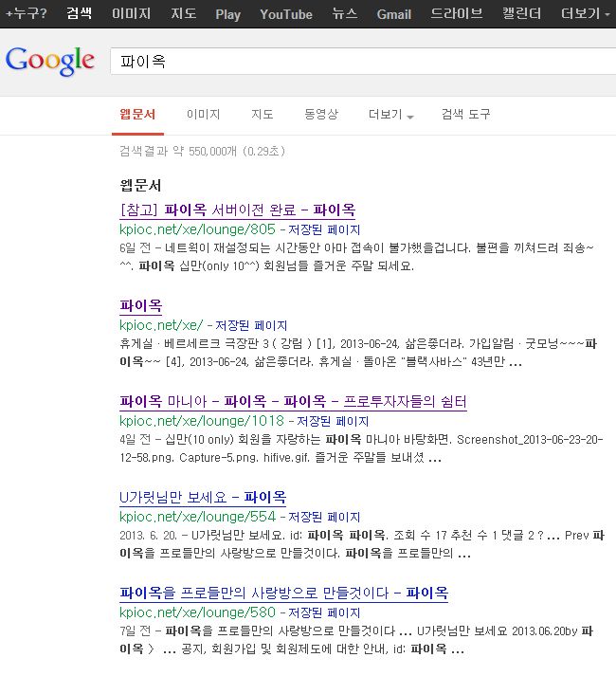The height and width of the screenshot is (676, 616).
Task: Click snippet text starting '2013. 6. 20. - U가럿님만'
Action: 362,544
